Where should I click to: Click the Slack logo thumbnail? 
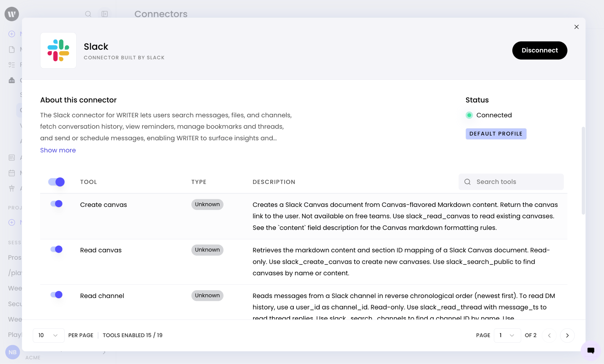click(58, 50)
